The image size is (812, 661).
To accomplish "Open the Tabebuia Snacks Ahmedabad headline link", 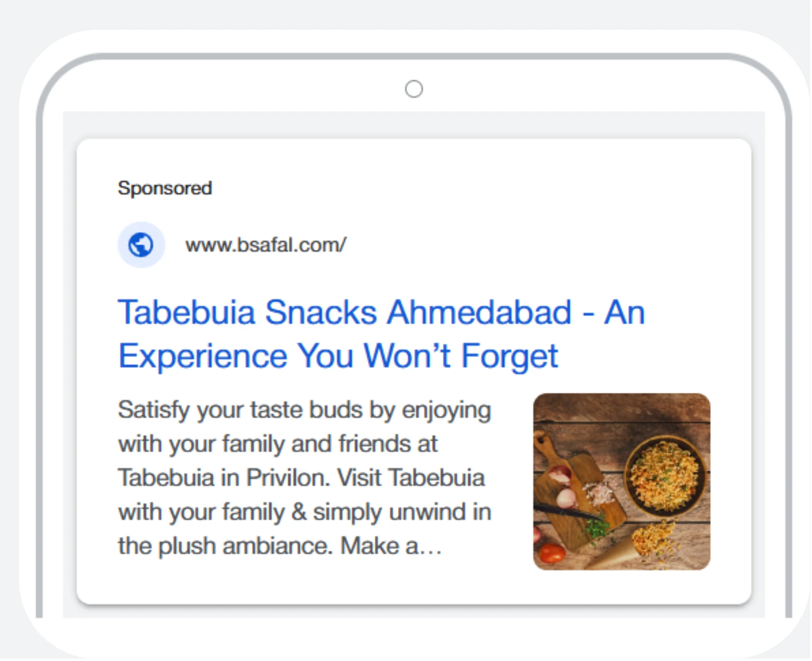I will 381,313.
